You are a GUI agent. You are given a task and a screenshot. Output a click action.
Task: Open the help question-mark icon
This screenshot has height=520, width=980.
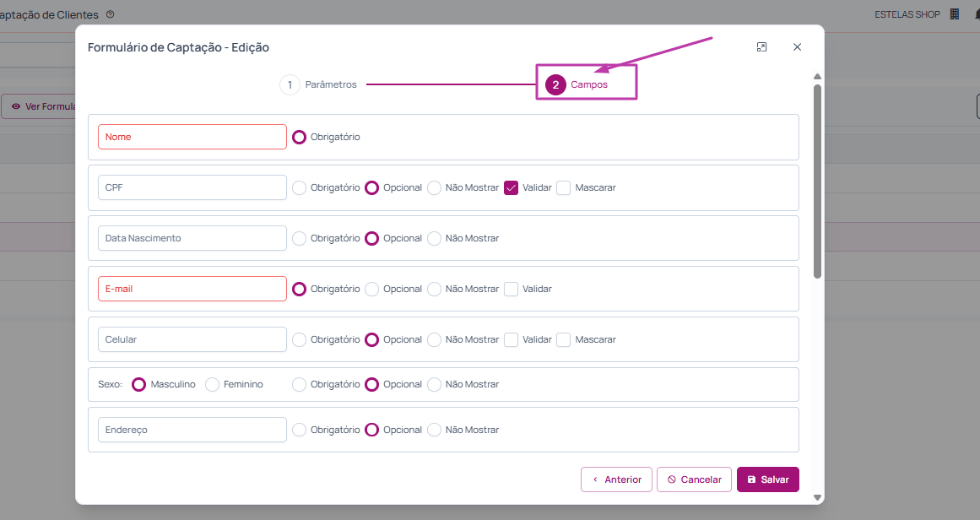(110, 14)
